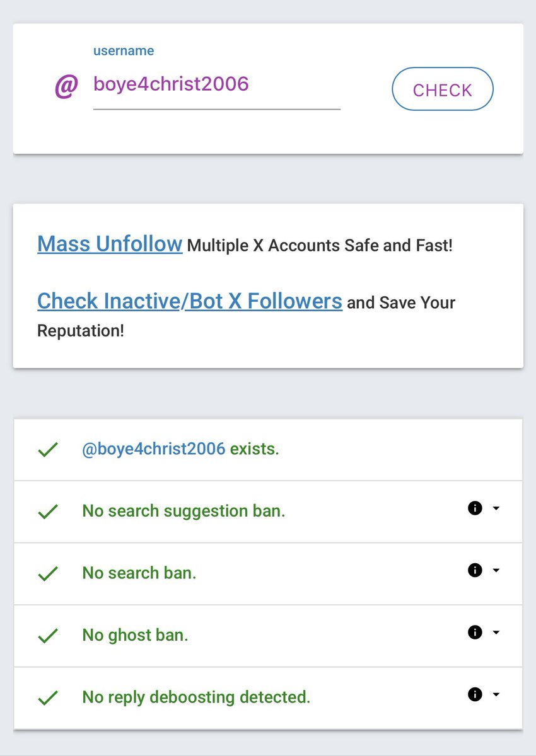Click the info icon for reply deboosting
Viewport: 536px width, 756px height.
[x=475, y=694]
